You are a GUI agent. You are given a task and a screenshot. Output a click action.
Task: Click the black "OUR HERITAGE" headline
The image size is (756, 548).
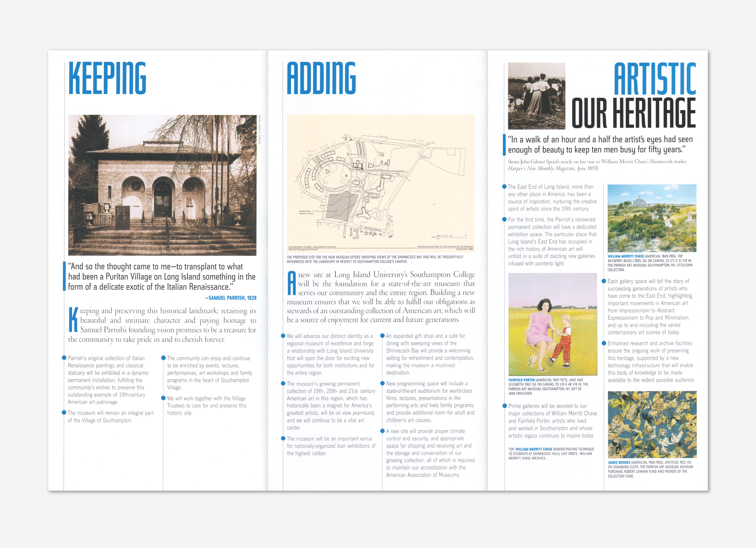[634, 113]
